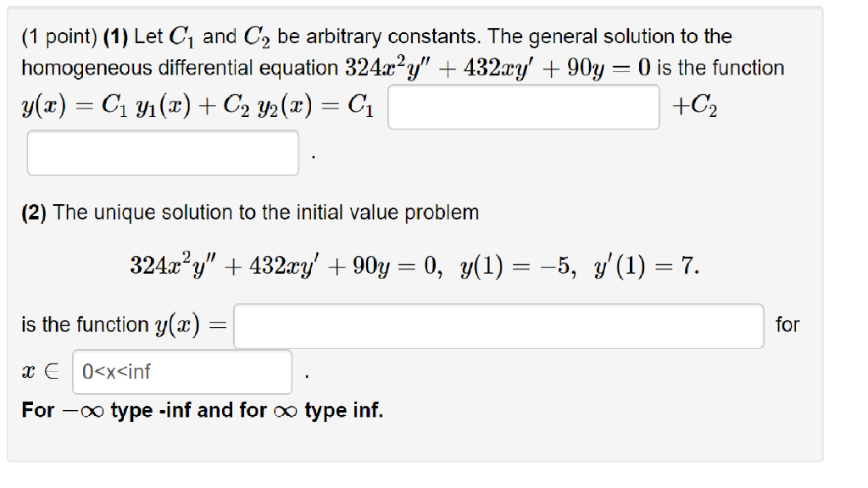The height and width of the screenshot is (488, 868).
Task: Place cursor in the initial value problem answer
Action: [x=499, y=327]
